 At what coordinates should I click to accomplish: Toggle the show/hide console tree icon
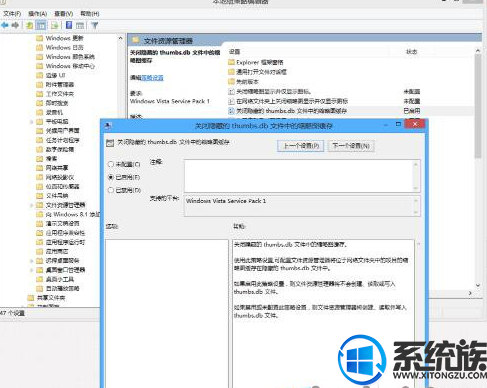[41, 25]
